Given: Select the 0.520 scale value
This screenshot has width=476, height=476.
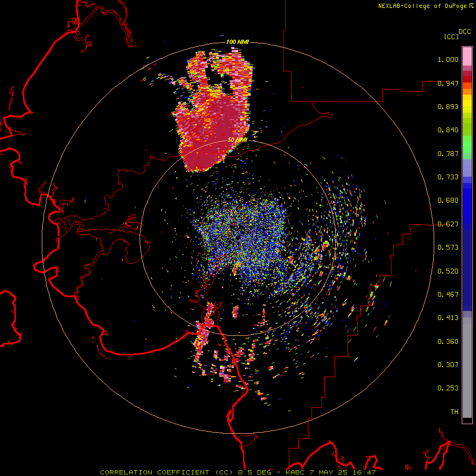Looking at the screenshot, I should point(448,271).
